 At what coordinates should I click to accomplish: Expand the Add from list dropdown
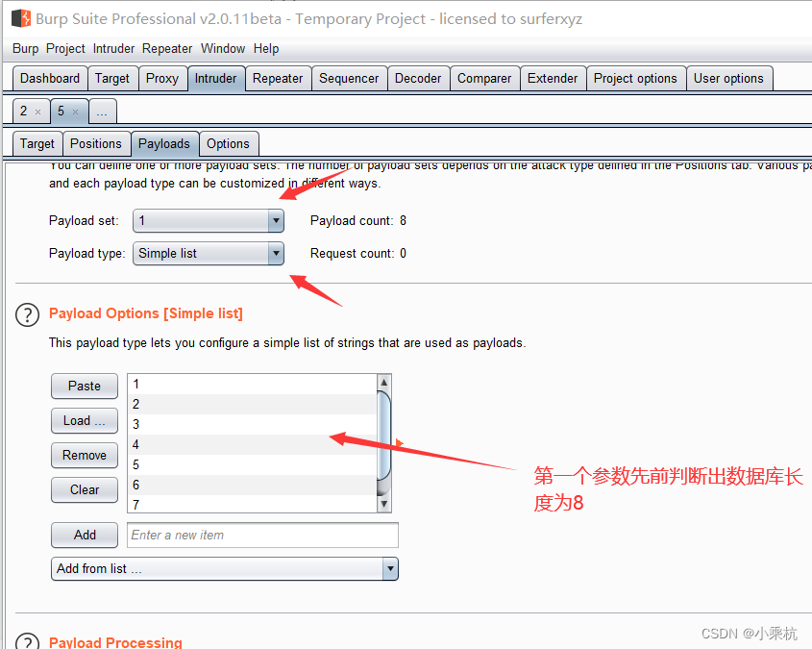click(x=224, y=569)
